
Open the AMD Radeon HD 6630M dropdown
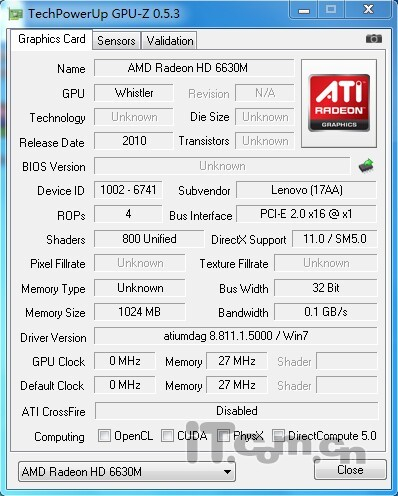coord(127,472)
